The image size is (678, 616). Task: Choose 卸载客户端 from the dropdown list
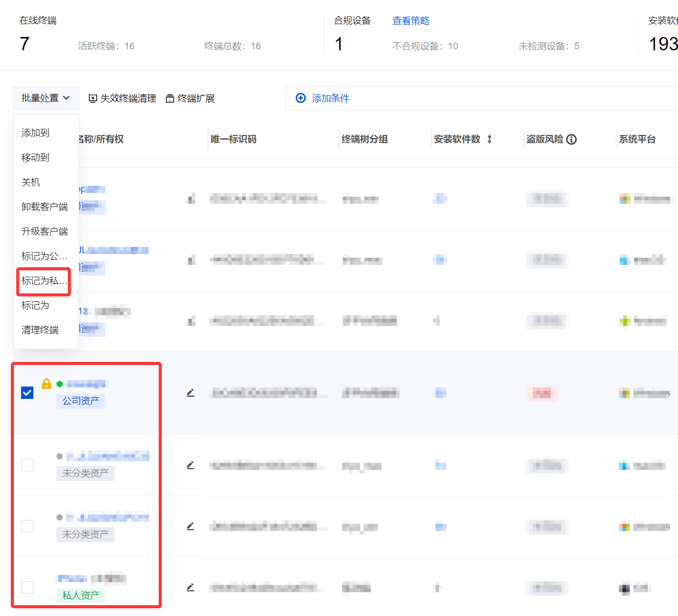tap(45, 207)
